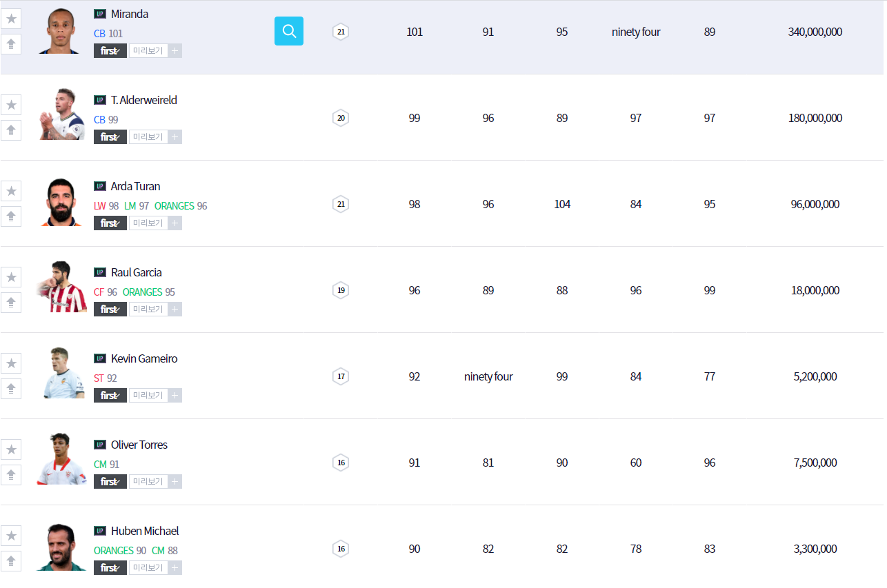Toggle favorite star for Miranda
Image resolution: width=887 pixels, height=588 pixels.
(11, 19)
